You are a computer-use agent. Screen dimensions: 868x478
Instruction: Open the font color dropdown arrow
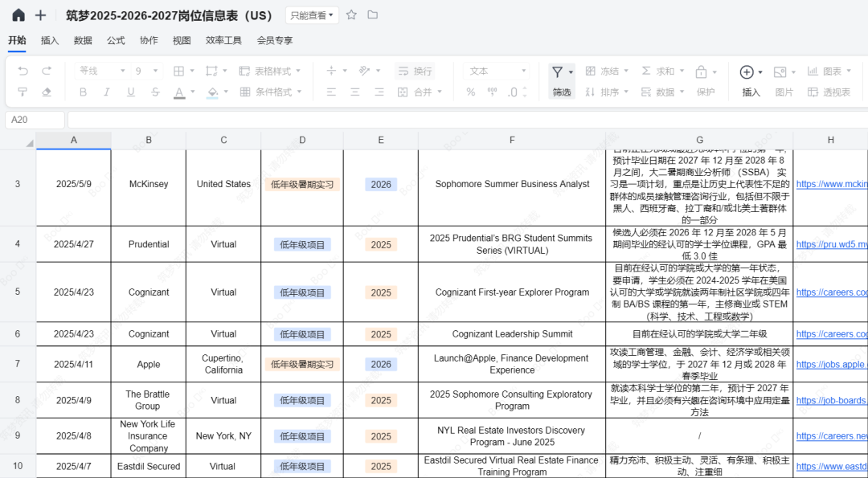[193, 92]
